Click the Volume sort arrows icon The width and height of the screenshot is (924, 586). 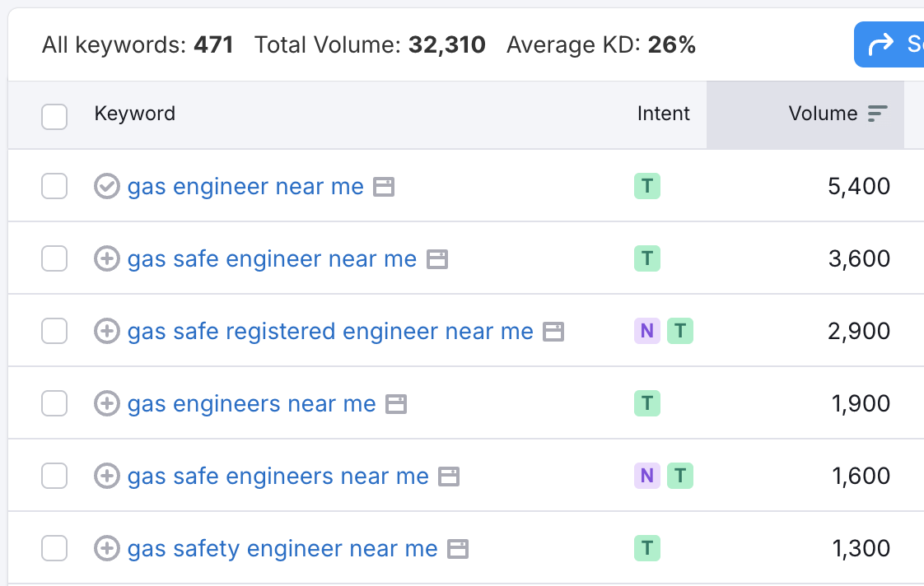879,113
